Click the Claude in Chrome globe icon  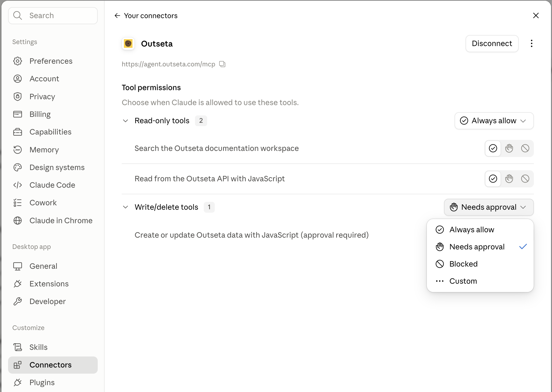pyautogui.click(x=18, y=220)
